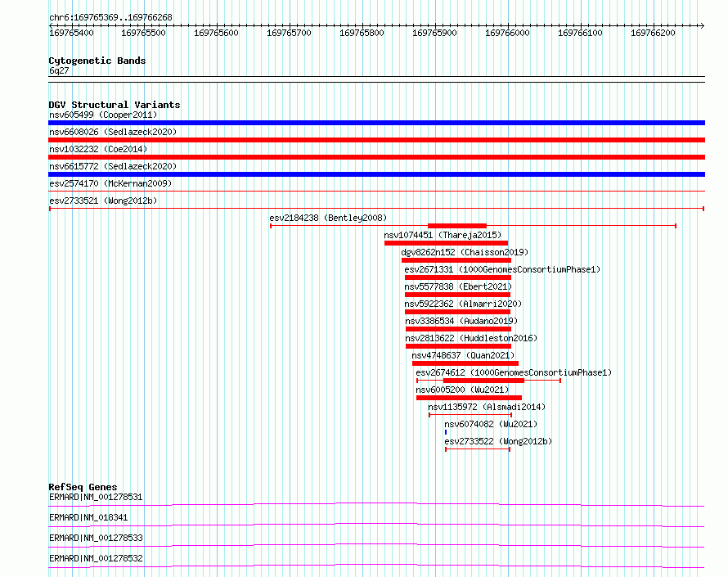Click the small blue nsv6074082 marker
The height and width of the screenshot is (577, 728).
[x=446, y=432]
